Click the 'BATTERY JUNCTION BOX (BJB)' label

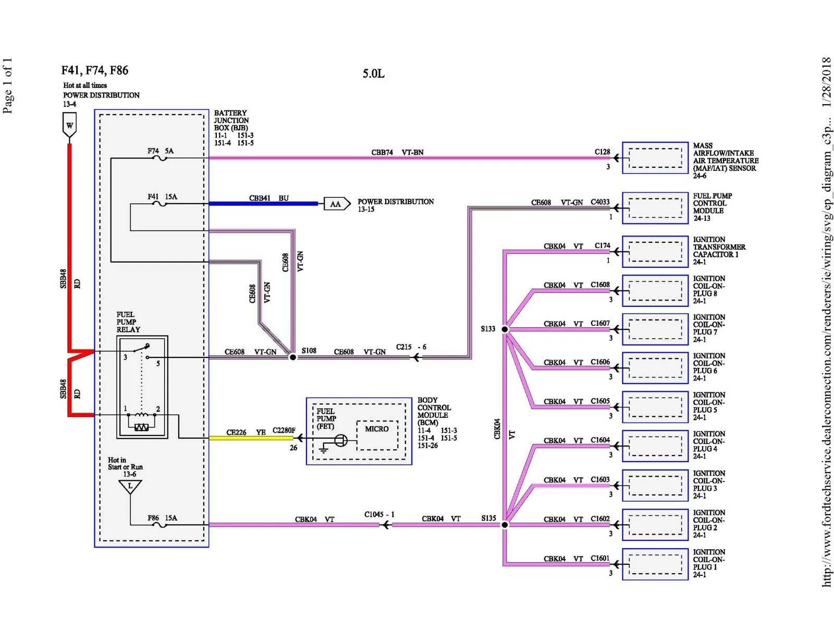(231, 120)
